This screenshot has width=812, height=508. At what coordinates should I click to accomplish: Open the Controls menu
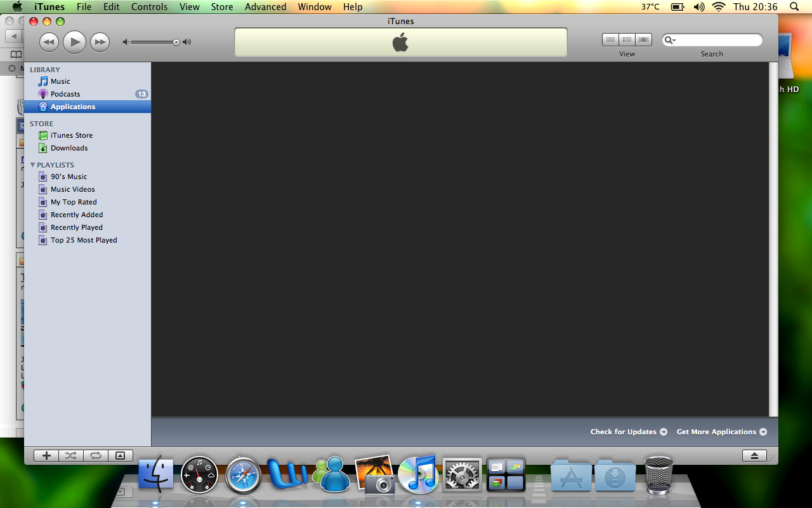pos(150,7)
